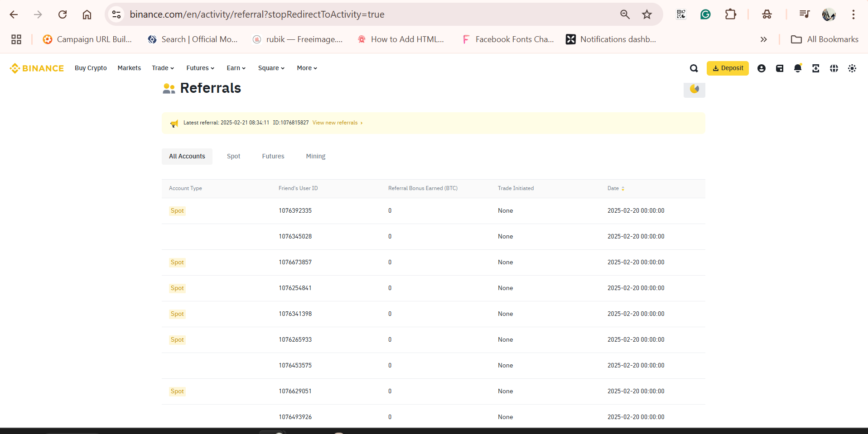Expand the More dropdown menu
Viewport: 868px width, 434px height.
coord(307,68)
